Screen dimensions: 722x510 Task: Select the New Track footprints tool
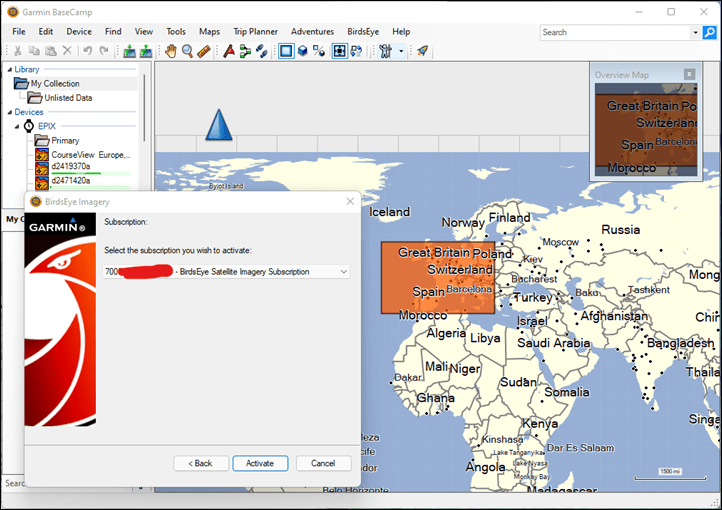pyautogui.click(x=262, y=51)
